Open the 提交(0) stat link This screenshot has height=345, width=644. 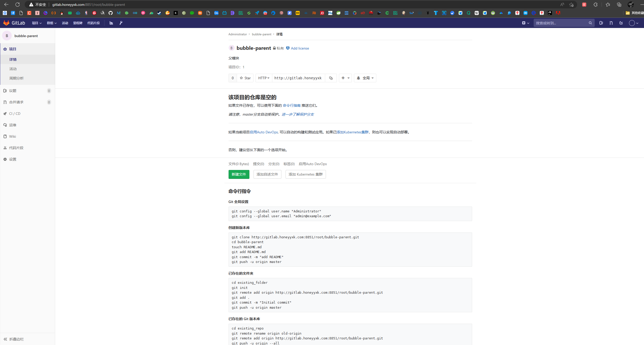coord(258,164)
